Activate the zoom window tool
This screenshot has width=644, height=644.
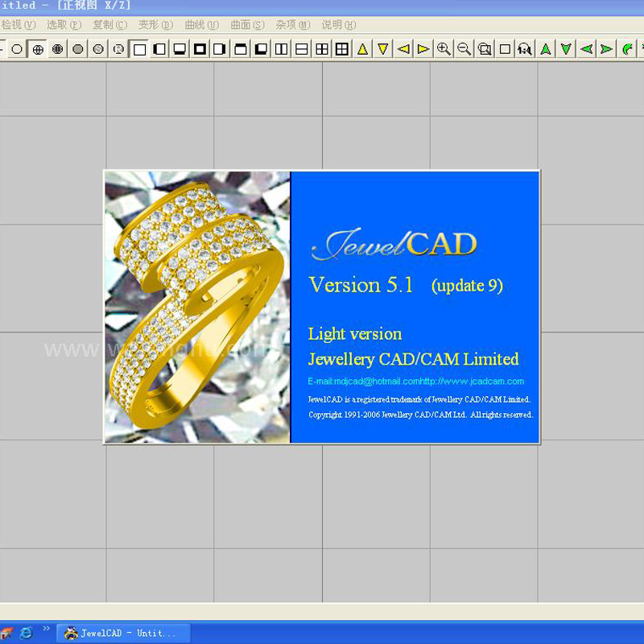(x=485, y=49)
